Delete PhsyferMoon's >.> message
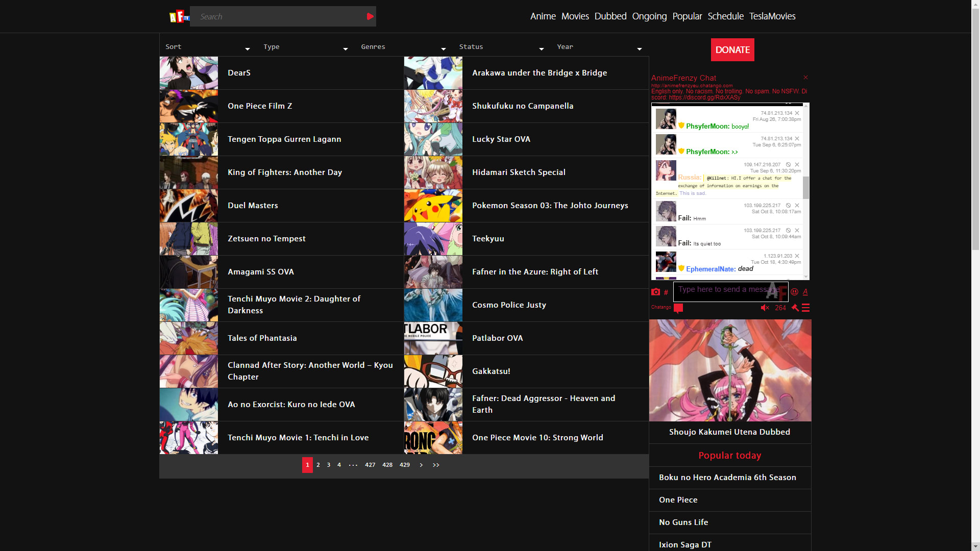 [x=797, y=139]
